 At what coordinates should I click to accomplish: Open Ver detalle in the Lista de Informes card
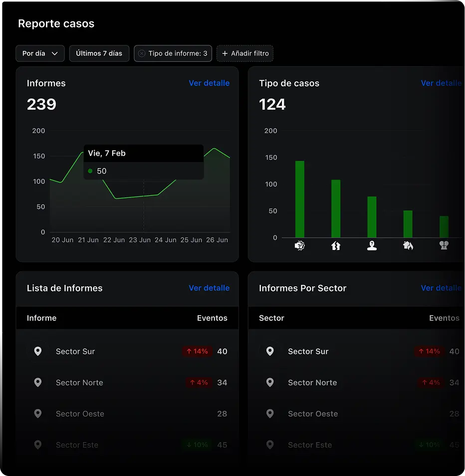coord(209,288)
